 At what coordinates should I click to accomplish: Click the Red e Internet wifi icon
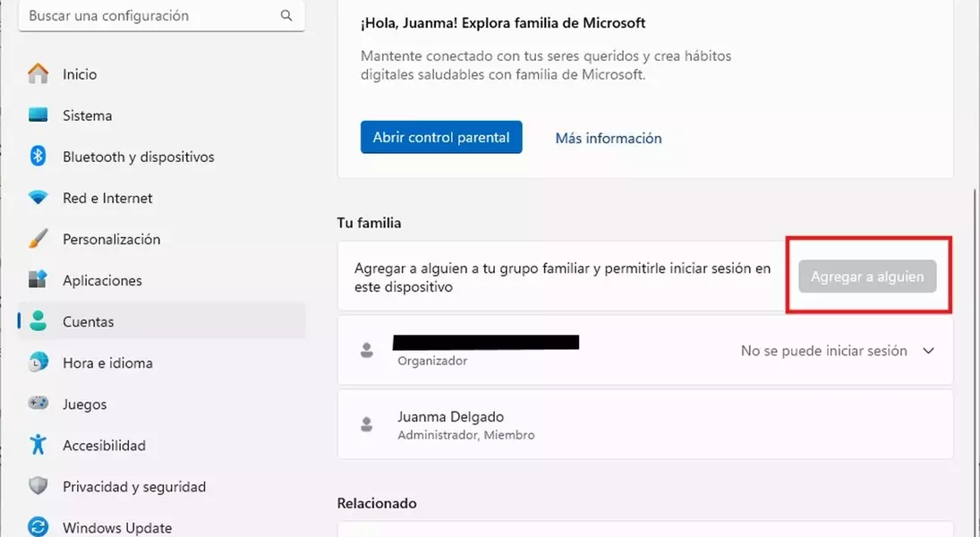click(x=38, y=198)
